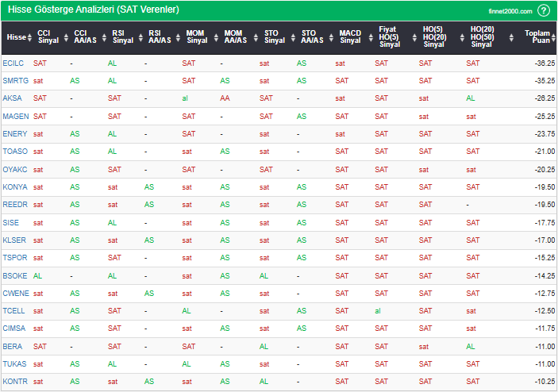Select TSPOR total score -15.25
Viewport: 558px width, 392px height.
[x=545, y=258]
